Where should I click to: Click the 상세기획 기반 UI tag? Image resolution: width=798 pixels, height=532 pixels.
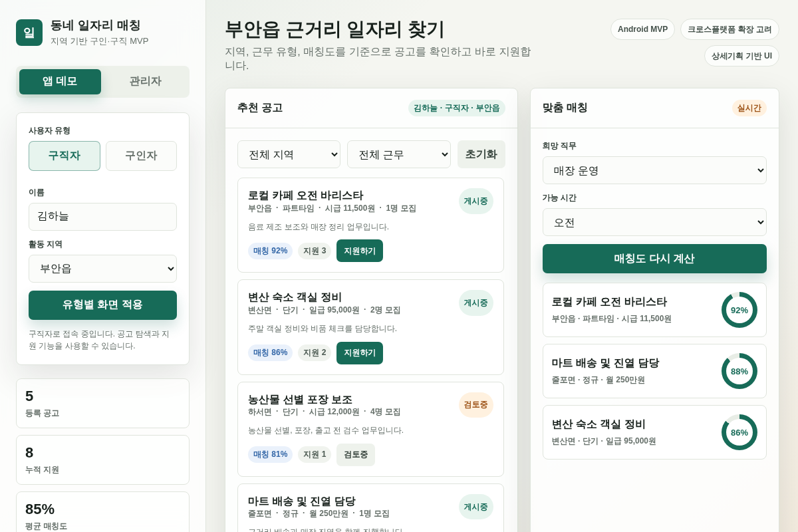pos(741,56)
